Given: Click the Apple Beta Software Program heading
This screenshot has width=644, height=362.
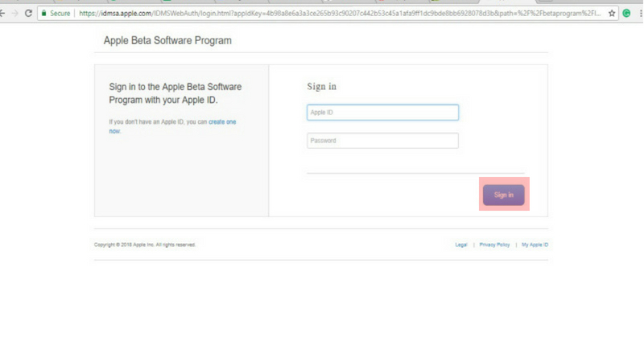Looking at the screenshot, I should click(x=167, y=40).
